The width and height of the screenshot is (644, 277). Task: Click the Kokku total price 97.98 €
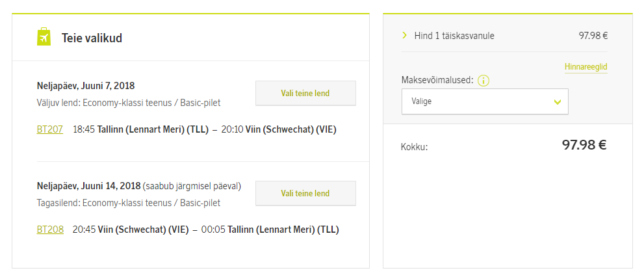[x=584, y=145]
